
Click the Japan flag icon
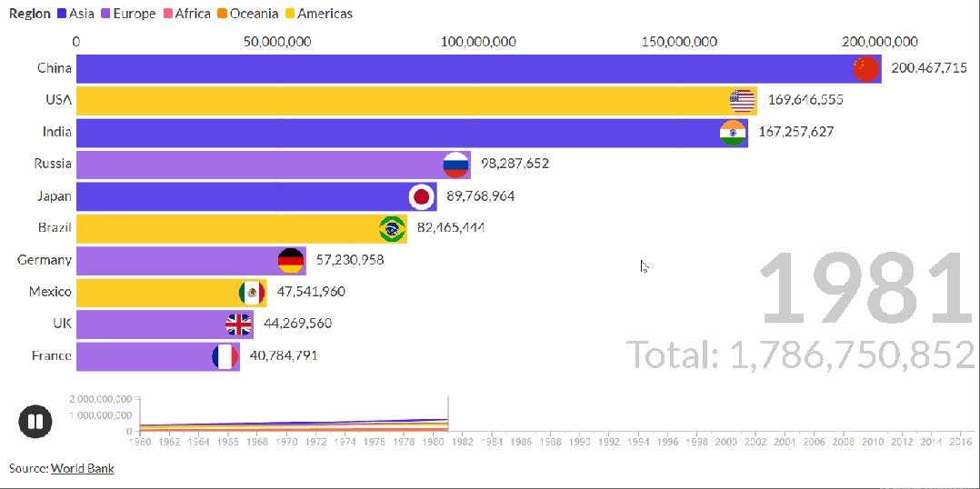click(421, 196)
